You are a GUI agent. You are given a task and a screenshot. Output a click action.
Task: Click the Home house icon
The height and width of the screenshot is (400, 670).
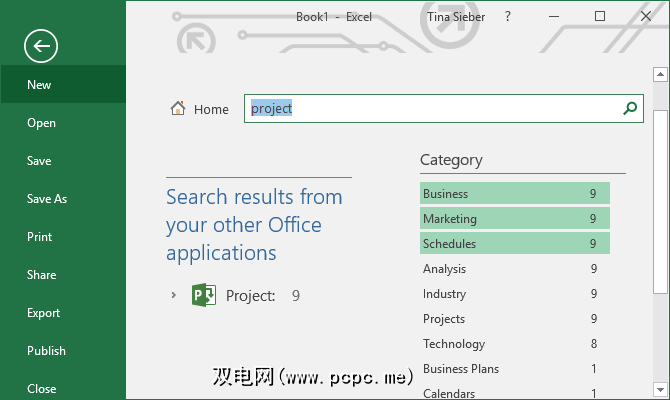tap(178, 109)
